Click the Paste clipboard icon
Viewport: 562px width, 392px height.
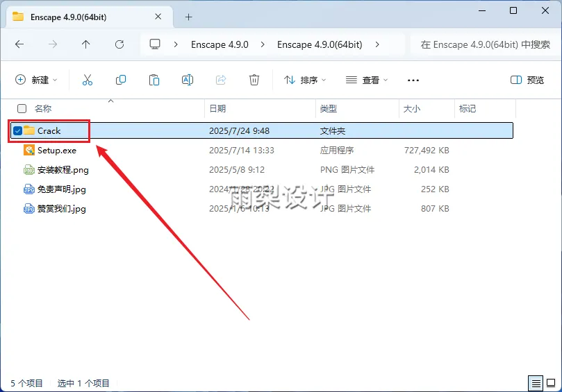point(154,80)
